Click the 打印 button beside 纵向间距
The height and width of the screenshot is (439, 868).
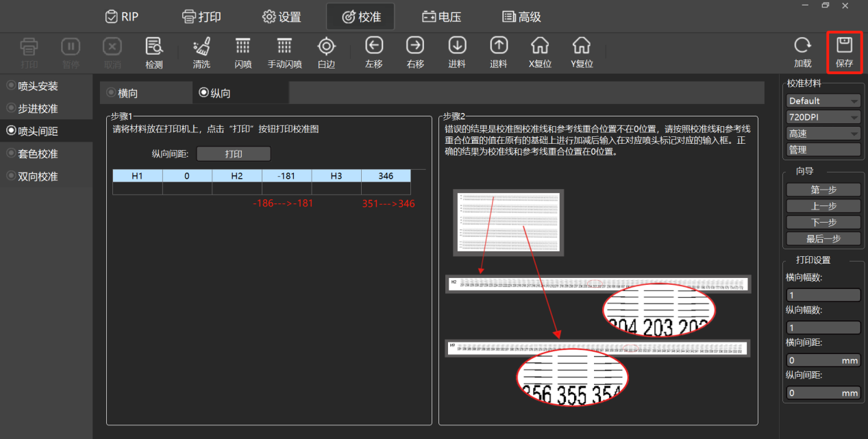(x=234, y=154)
